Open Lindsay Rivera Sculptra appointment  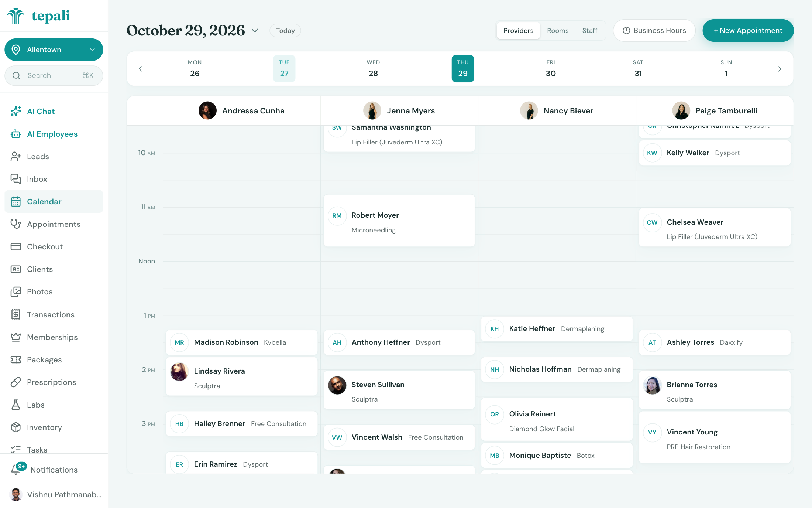pos(241,376)
